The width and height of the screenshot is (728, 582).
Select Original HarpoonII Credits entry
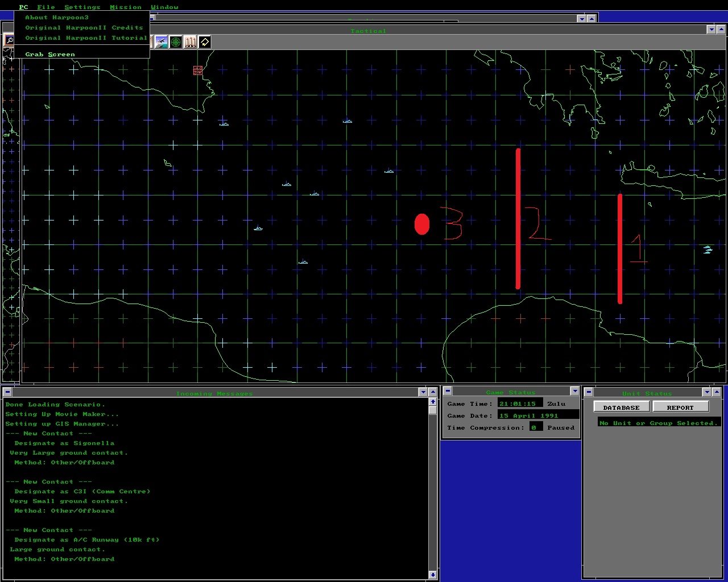tap(82, 28)
